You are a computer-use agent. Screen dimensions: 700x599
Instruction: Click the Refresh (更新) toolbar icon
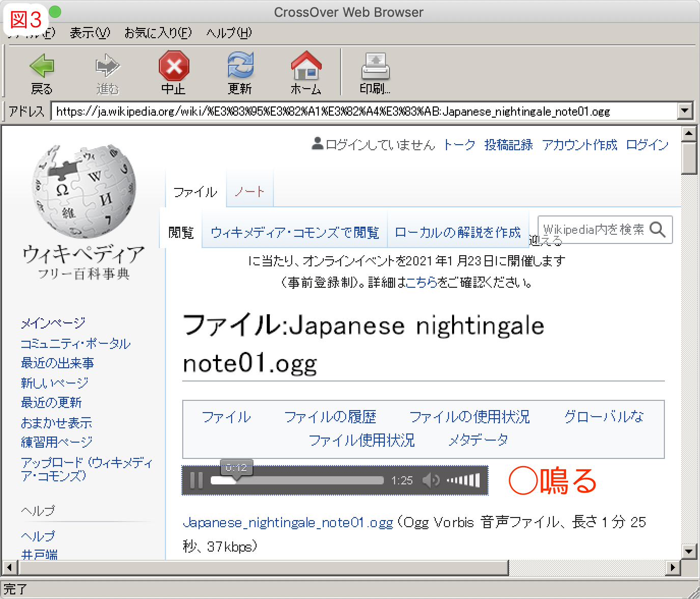(240, 66)
